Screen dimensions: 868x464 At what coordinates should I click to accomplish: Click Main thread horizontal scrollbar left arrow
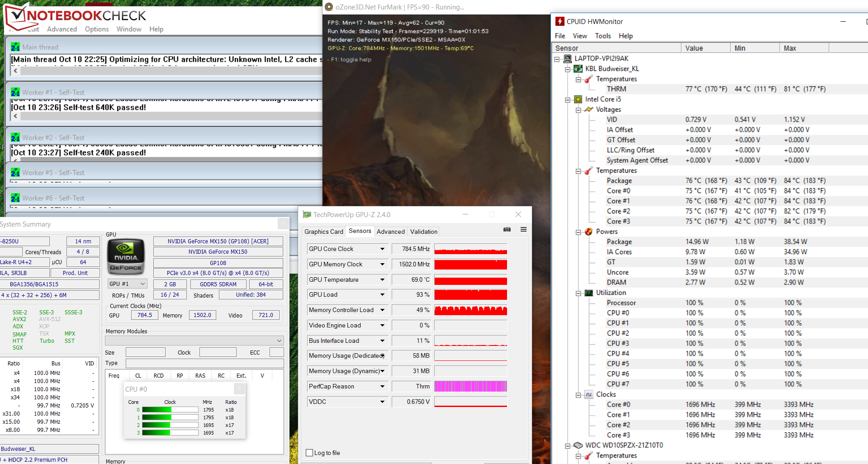(15, 71)
